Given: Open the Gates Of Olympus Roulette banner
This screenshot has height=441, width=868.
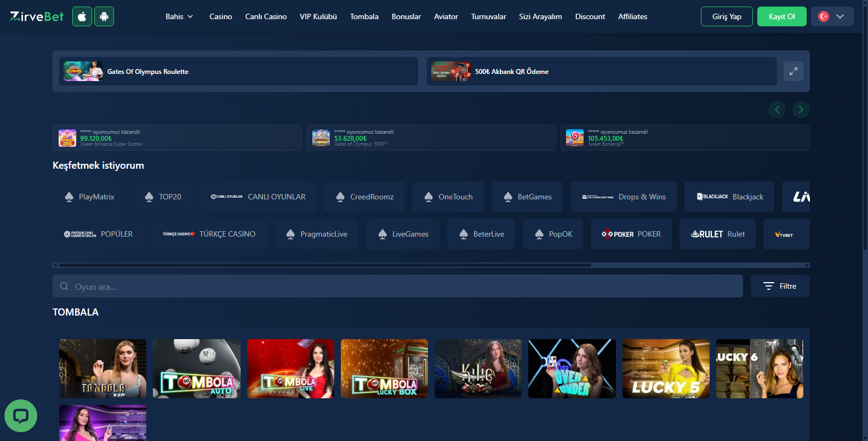Looking at the screenshot, I should pos(238,71).
